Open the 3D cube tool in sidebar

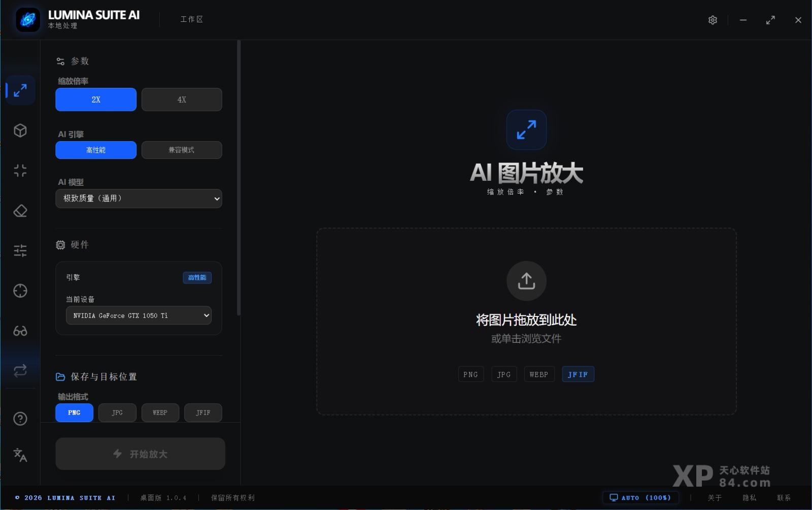(20, 131)
